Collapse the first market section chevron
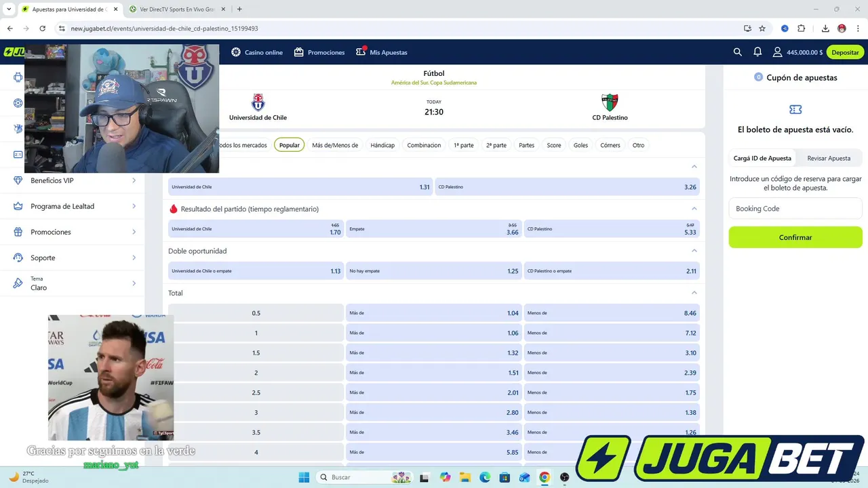Image resolution: width=868 pixels, height=488 pixels. pos(694,167)
